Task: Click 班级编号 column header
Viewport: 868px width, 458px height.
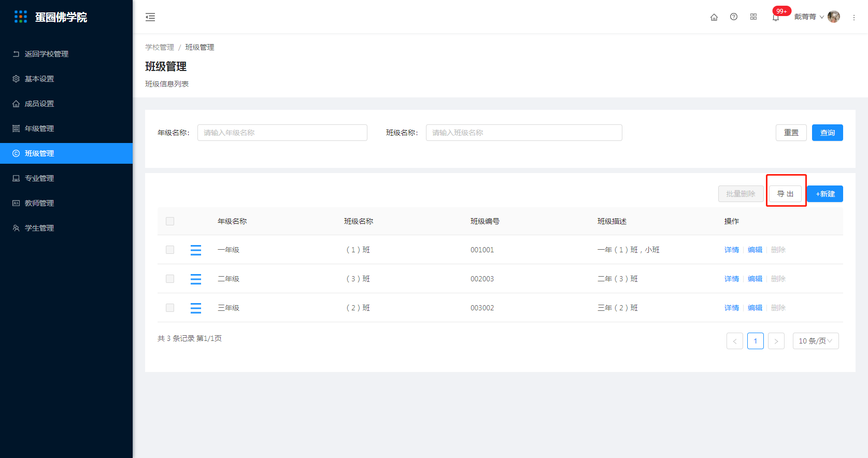Action: pos(485,221)
